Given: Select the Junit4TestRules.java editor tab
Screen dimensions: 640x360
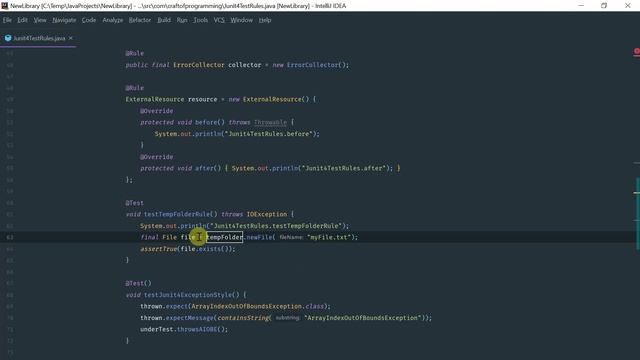Looking at the screenshot, I should (39, 38).
